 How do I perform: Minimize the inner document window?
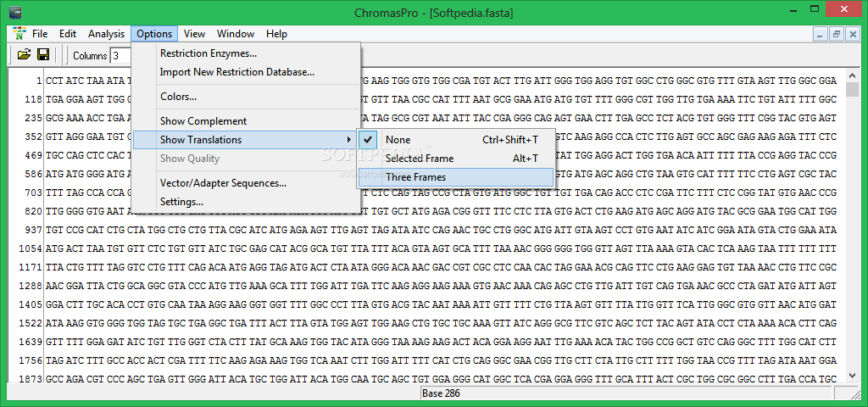click(821, 34)
